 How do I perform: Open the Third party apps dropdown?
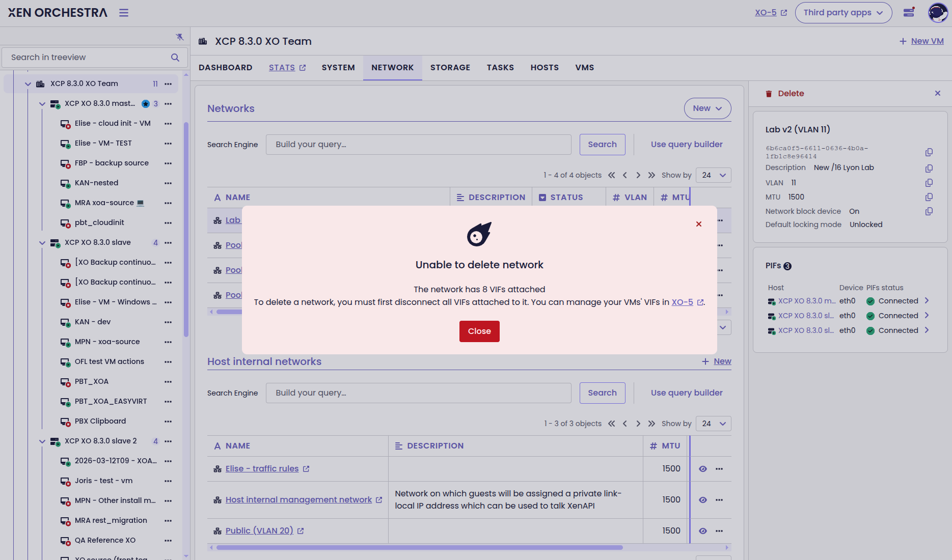[843, 13]
